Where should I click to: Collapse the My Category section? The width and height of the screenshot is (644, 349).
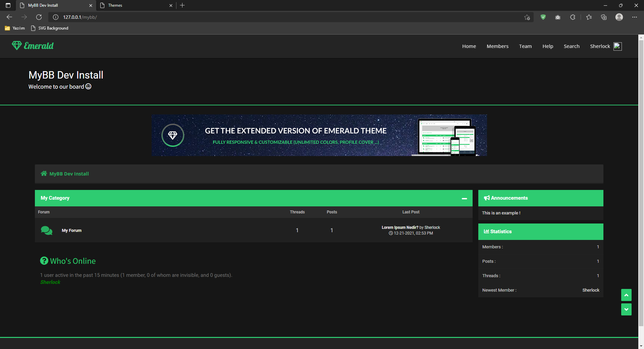click(x=464, y=198)
